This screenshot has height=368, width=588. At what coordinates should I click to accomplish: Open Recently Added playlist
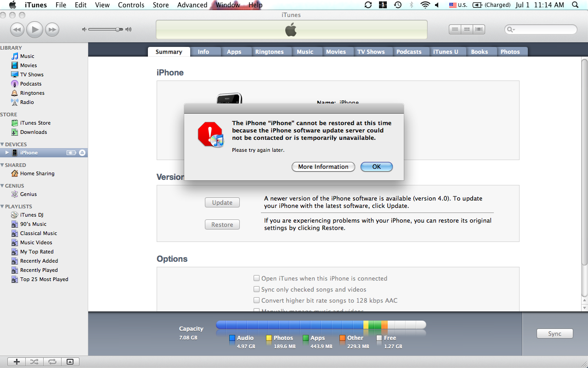(39, 261)
